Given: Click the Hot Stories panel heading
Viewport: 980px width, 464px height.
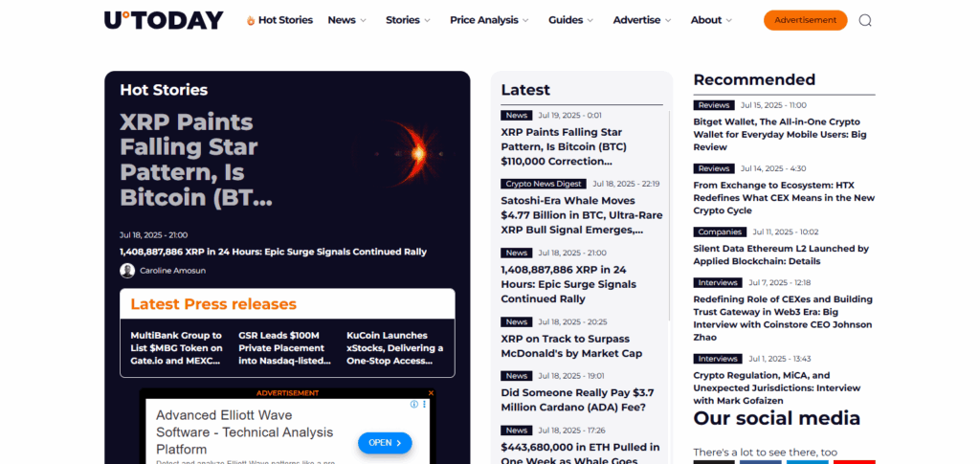Looking at the screenshot, I should coord(164,89).
